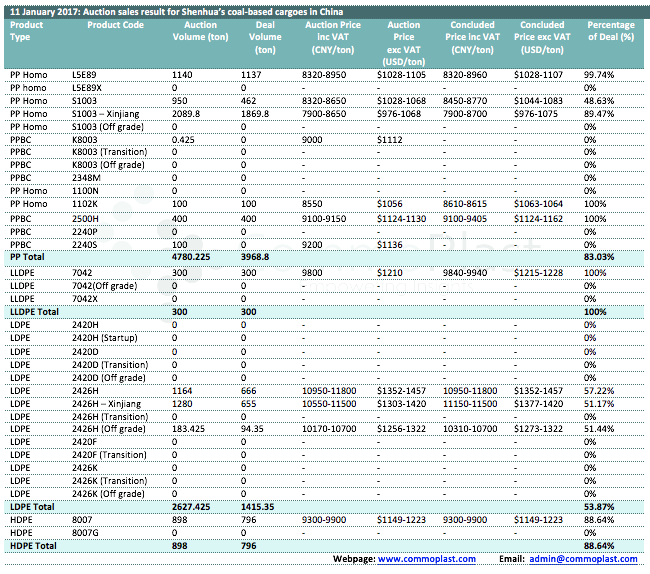
Task: Click the 83.03% PP total percentage cell
Action: tap(600, 257)
